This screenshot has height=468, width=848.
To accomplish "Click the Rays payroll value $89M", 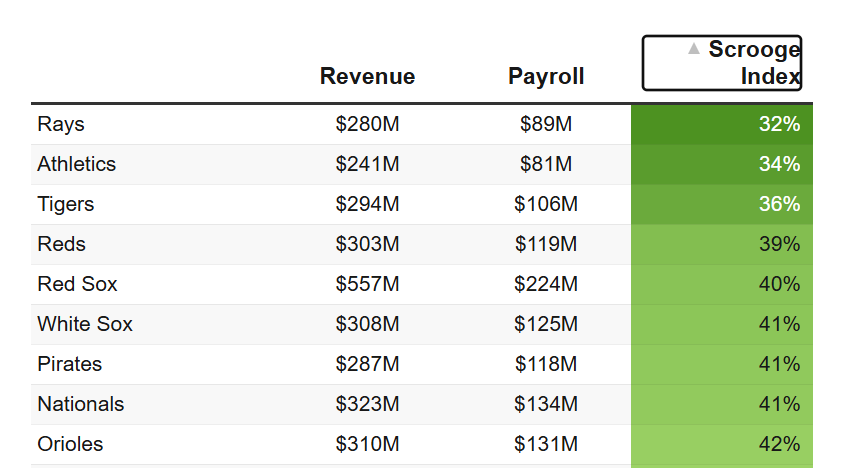I will pos(546,124).
